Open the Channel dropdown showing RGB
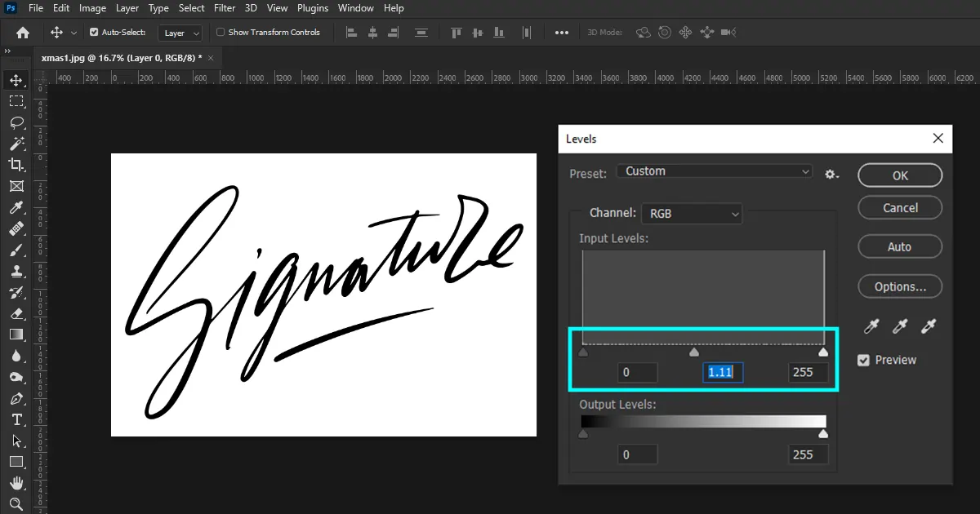Screen dimensions: 980x514 pos(692,213)
